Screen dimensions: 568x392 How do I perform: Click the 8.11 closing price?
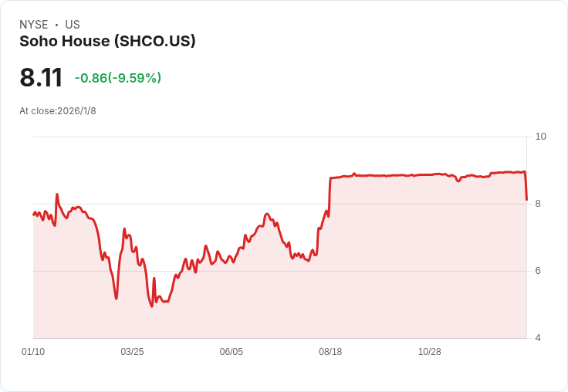[x=41, y=78]
